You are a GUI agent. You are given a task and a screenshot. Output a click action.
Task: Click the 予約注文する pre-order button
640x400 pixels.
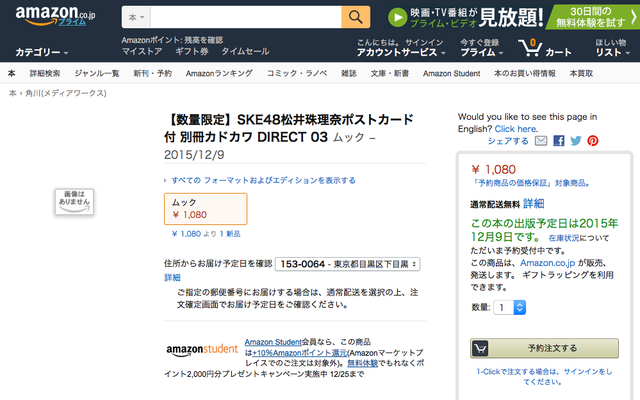tap(544, 348)
